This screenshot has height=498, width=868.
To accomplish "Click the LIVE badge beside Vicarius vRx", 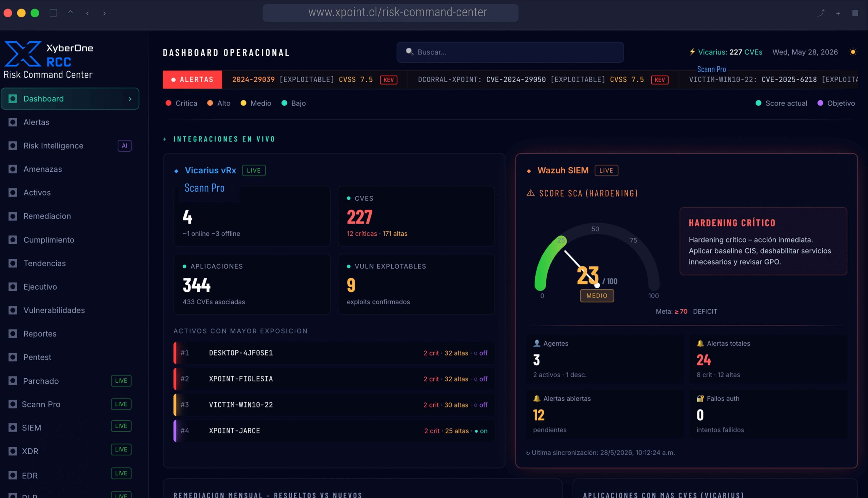I will tap(254, 170).
